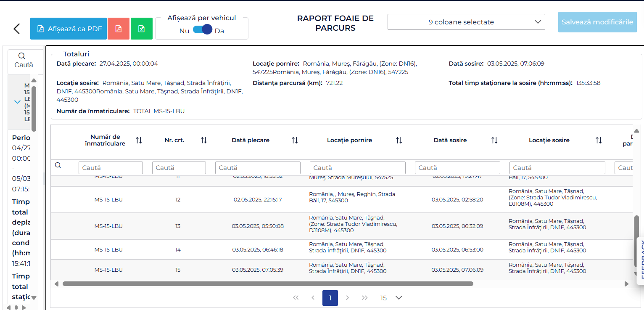Click departure date 03.05.2025, 06:46:18
The height and width of the screenshot is (310, 644).
click(x=258, y=249)
